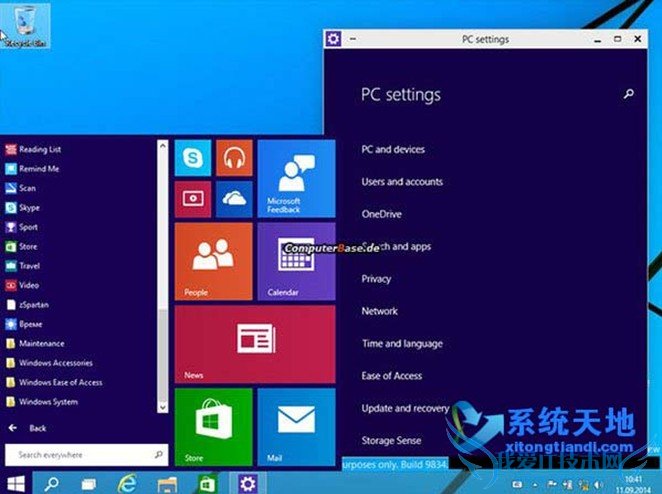Open PC and devices settings
This screenshot has height=494, width=662.
tap(393, 149)
